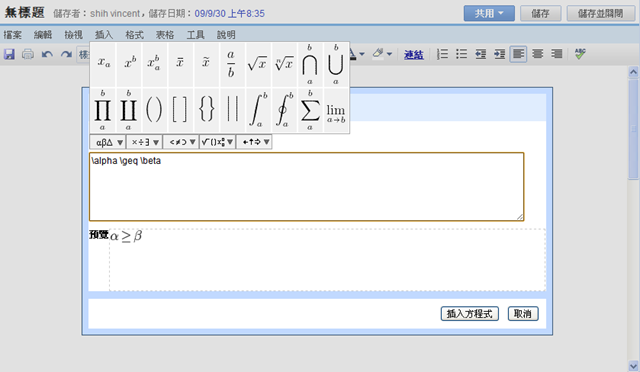Insert x-bar overline symbol
Viewport: 640px width, 372px height.
click(180, 64)
